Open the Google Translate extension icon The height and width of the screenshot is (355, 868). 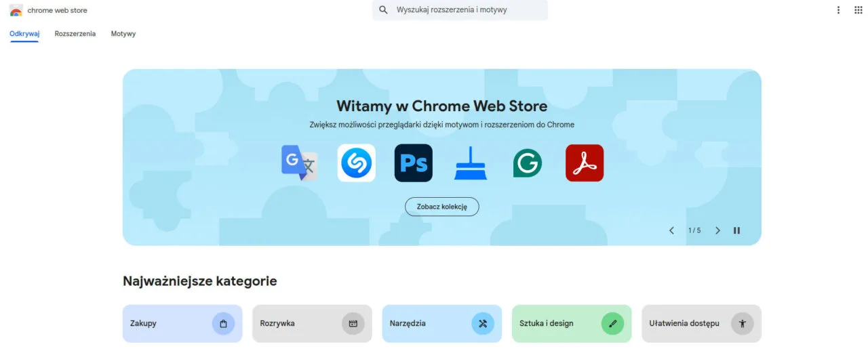(299, 163)
